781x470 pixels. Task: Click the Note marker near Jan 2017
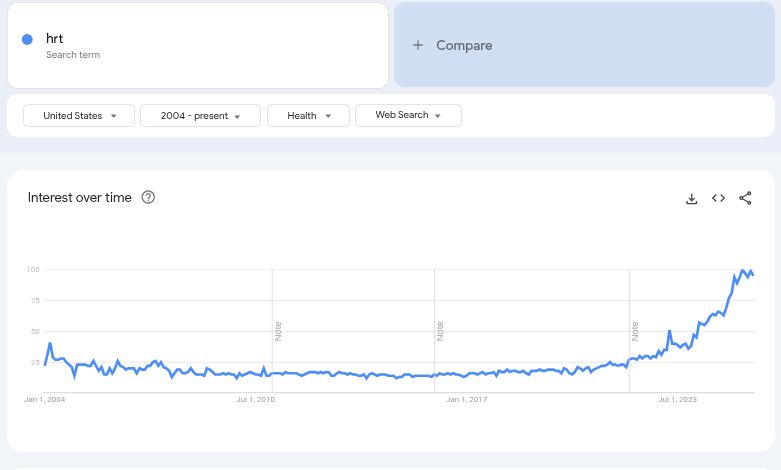440,332
